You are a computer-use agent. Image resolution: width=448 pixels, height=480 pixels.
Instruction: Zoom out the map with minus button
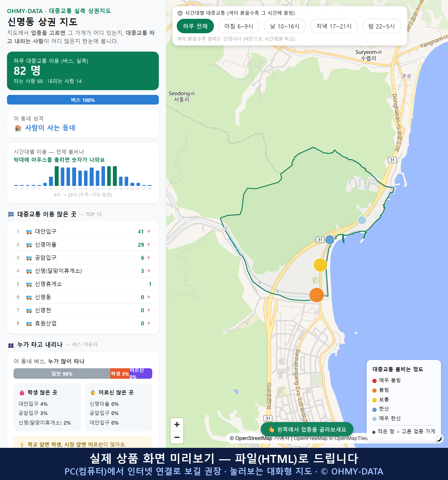pyautogui.click(x=177, y=437)
